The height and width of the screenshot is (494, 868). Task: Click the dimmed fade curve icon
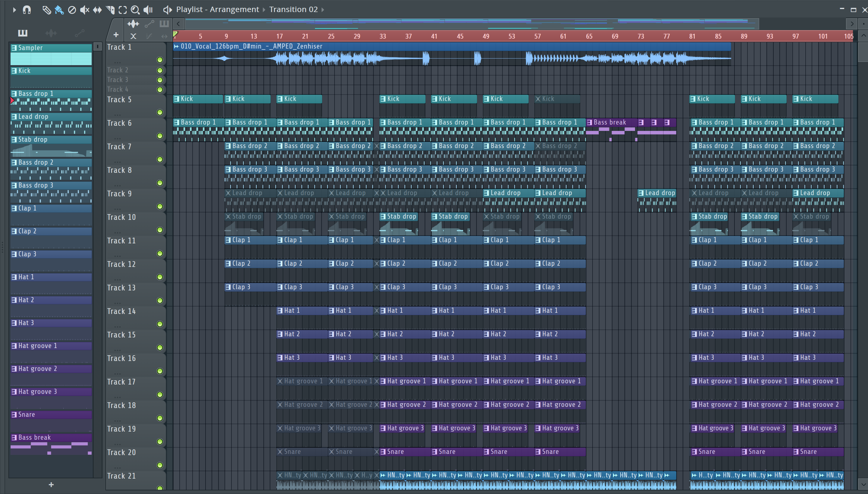[x=149, y=36]
